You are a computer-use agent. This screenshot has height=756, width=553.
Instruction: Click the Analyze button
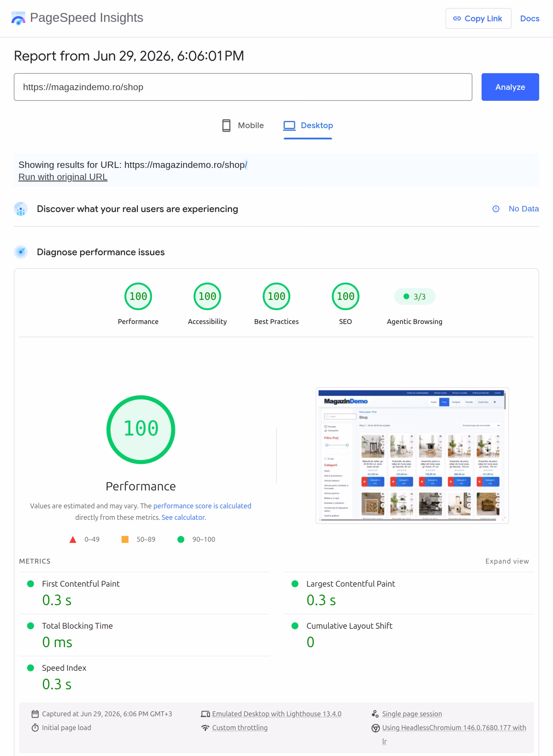point(510,87)
